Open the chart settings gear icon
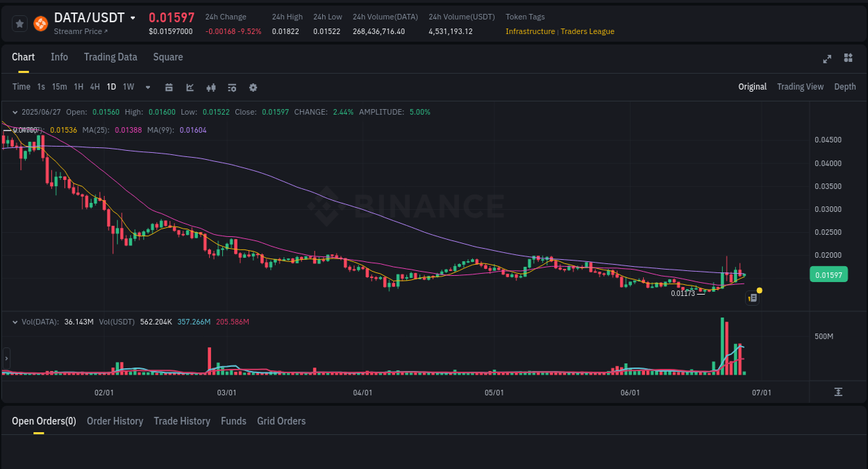This screenshot has height=469, width=868. coord(253,87)
